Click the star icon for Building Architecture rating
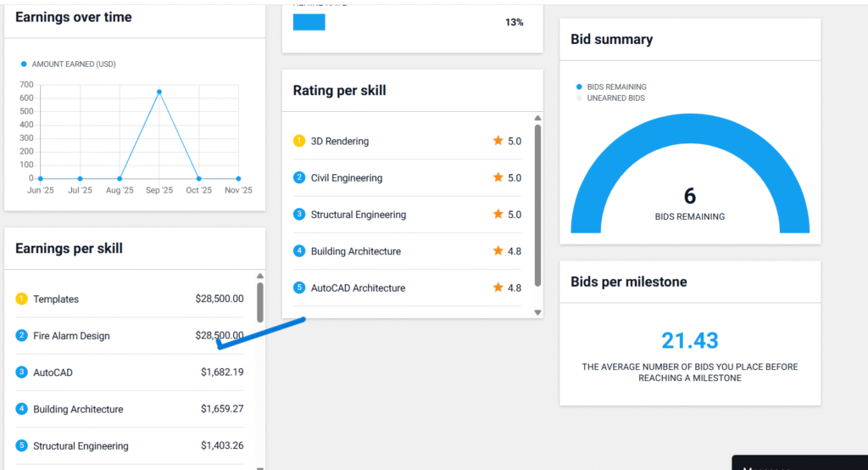 [498, 251]
